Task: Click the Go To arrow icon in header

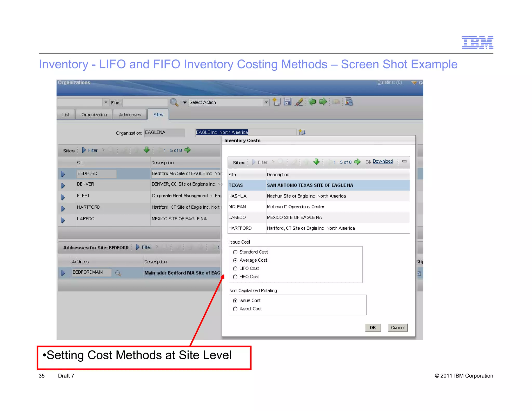Action: point(414,83)
